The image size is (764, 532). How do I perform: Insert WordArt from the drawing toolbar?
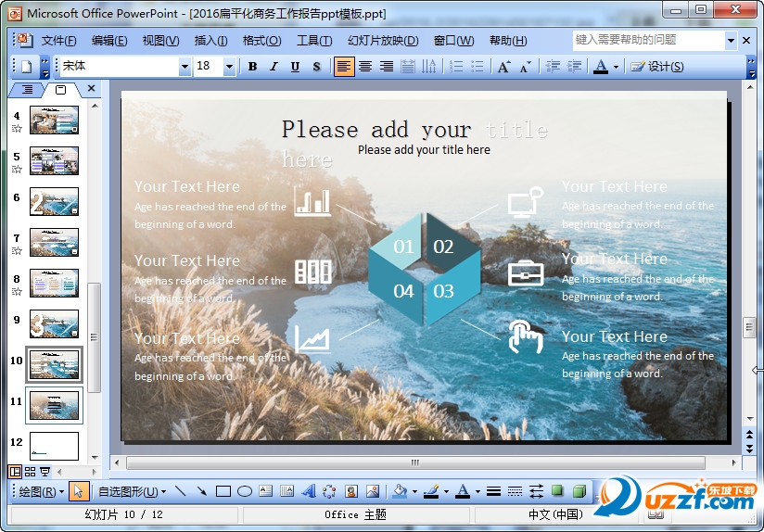click(x=308, y=491)
